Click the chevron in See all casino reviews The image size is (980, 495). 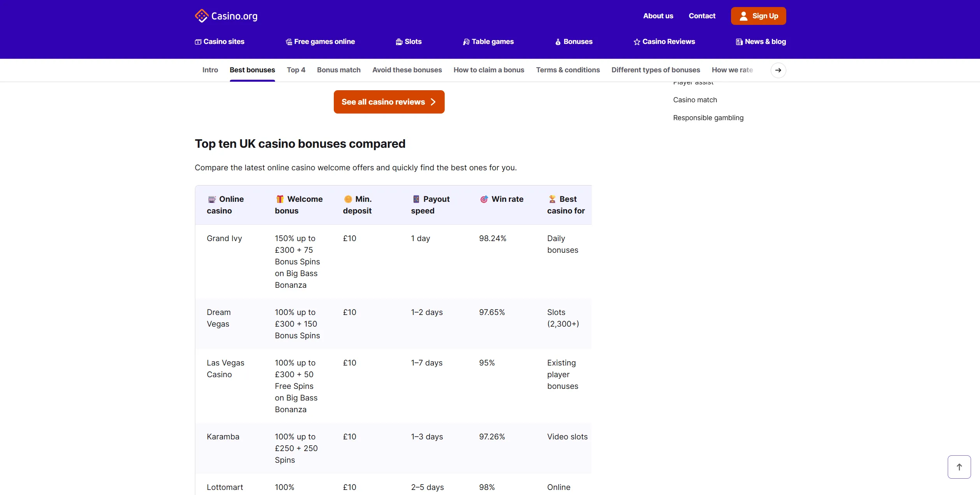(x=433, y=102)
